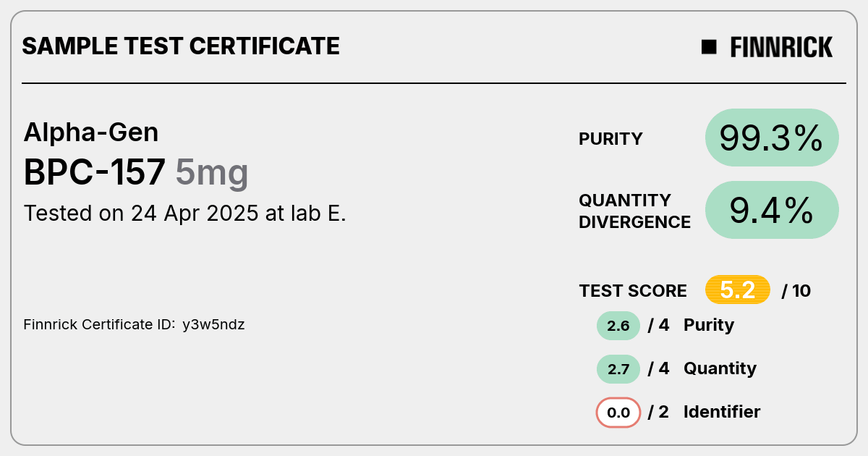This screenshot has width=868, height=456.
Task: Click the tested on 24 Apr 2025 line
Action: 185,214
